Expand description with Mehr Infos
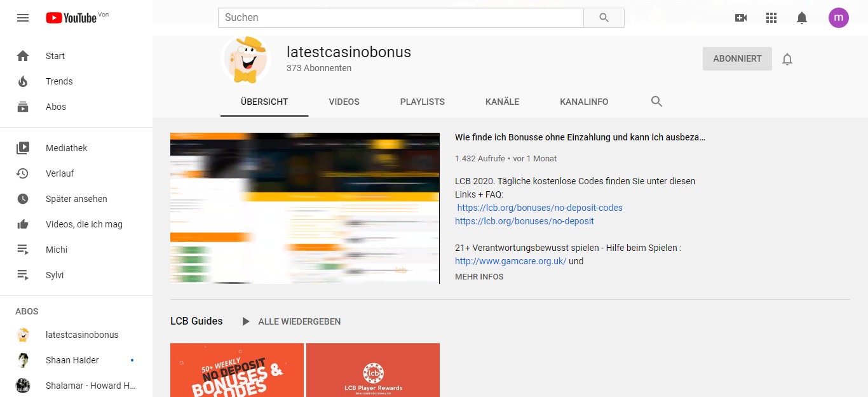Screen dimensions: 868x397 coord(479,277)
